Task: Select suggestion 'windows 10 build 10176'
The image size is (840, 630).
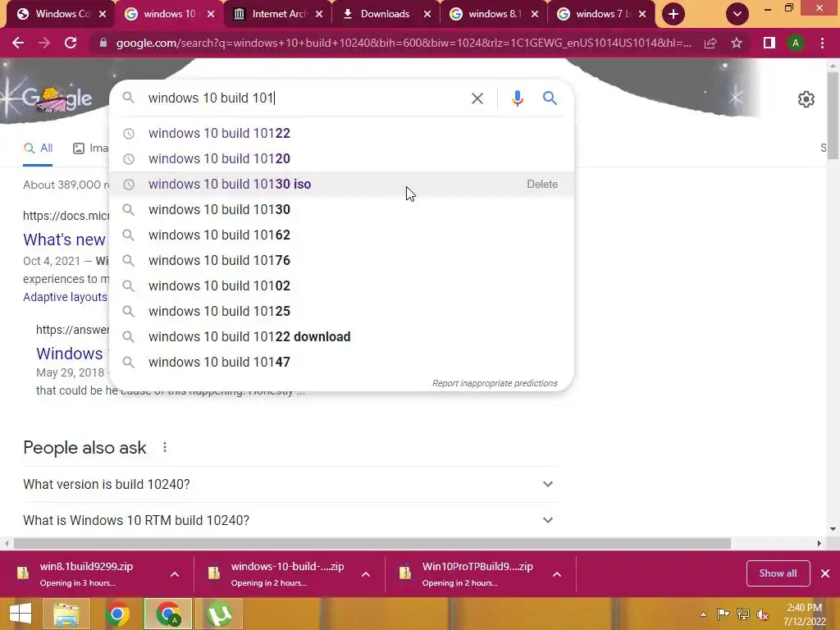Action: pos(341,260)
